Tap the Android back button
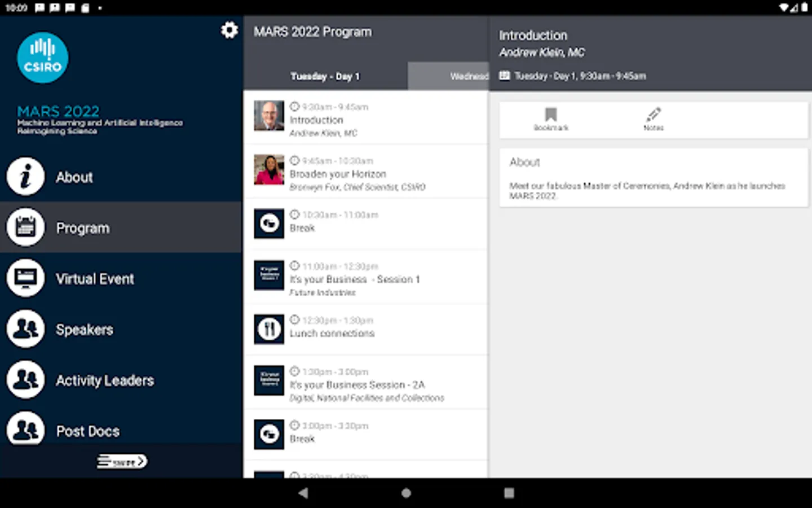 point(303,493)
